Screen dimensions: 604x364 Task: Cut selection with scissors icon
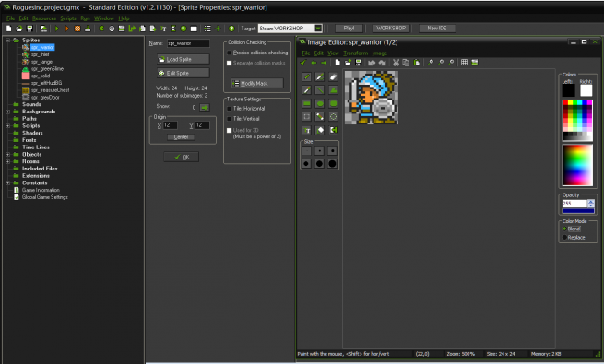click(x=396, y=63)
